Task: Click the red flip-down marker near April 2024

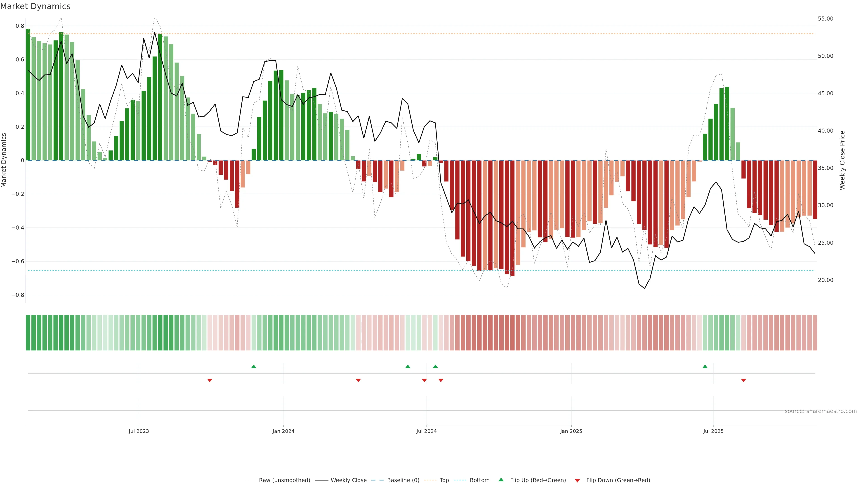Action: [x=358, y=380]
